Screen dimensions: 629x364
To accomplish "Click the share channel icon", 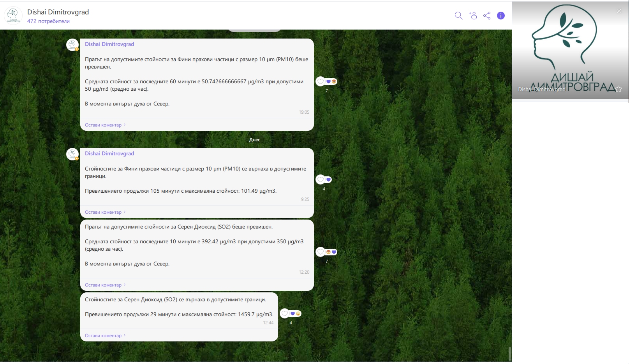I will click(x=487, y=16).
